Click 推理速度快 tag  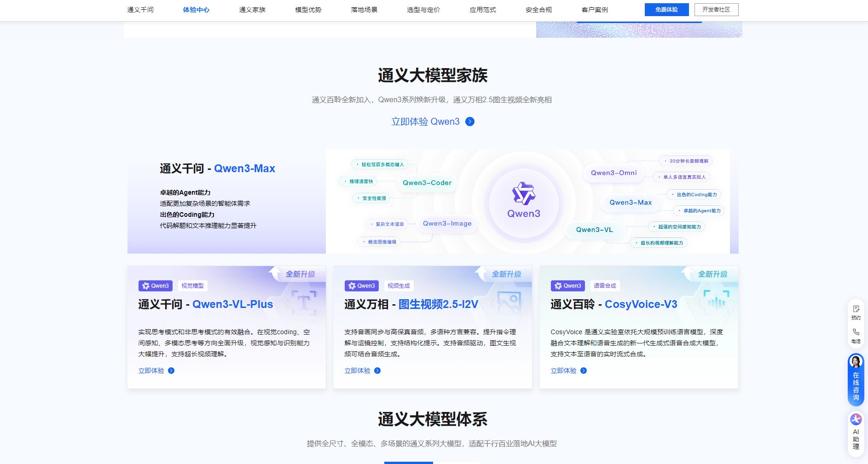pos(358,181)
